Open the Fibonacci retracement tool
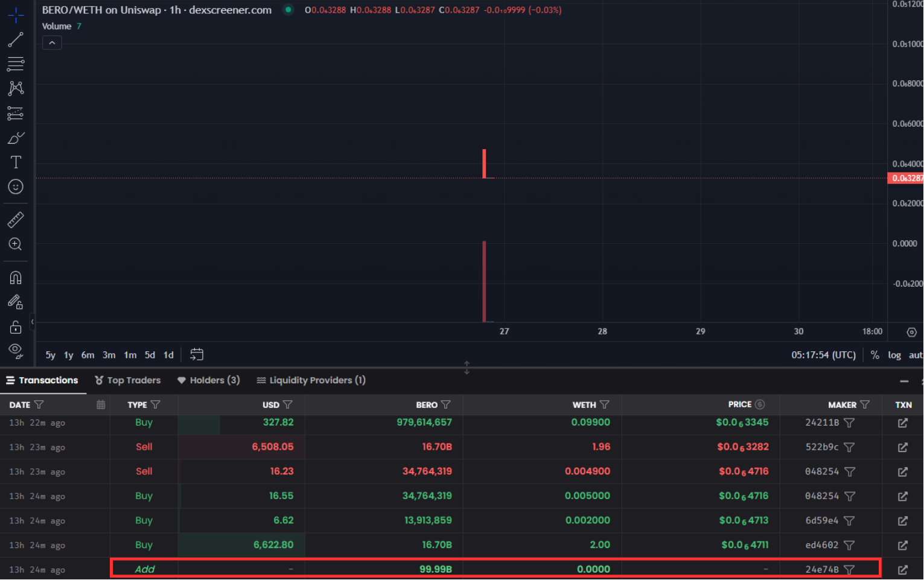The height and width of the screenshot is (580, 924). pyautogui.click(x=16, y=64)
